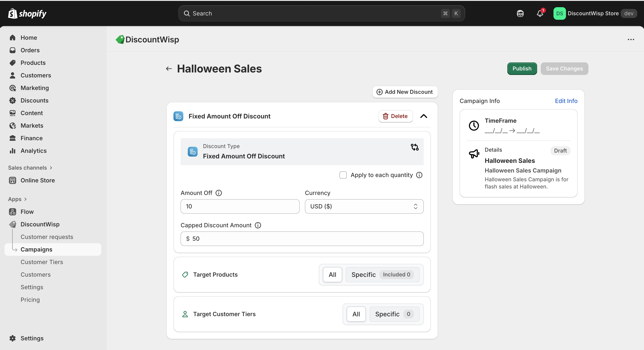Click the Edit Info link
The width and height of the screenshot is (644, 350).
566,101
